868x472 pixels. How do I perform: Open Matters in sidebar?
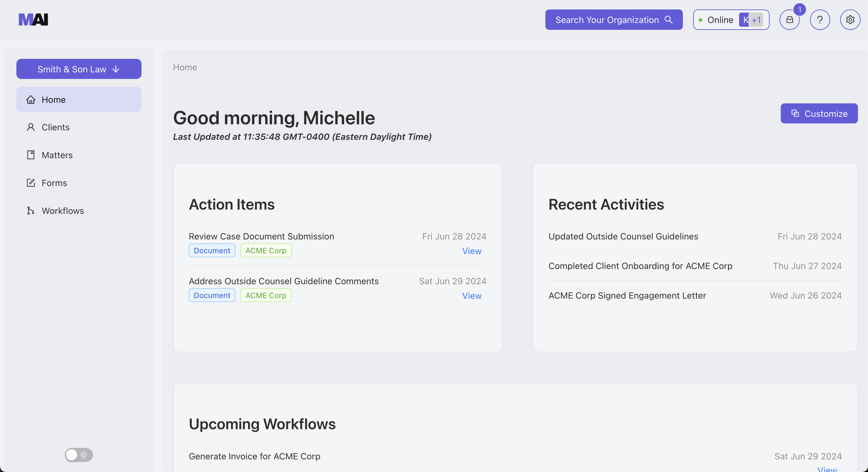point(57,155)
